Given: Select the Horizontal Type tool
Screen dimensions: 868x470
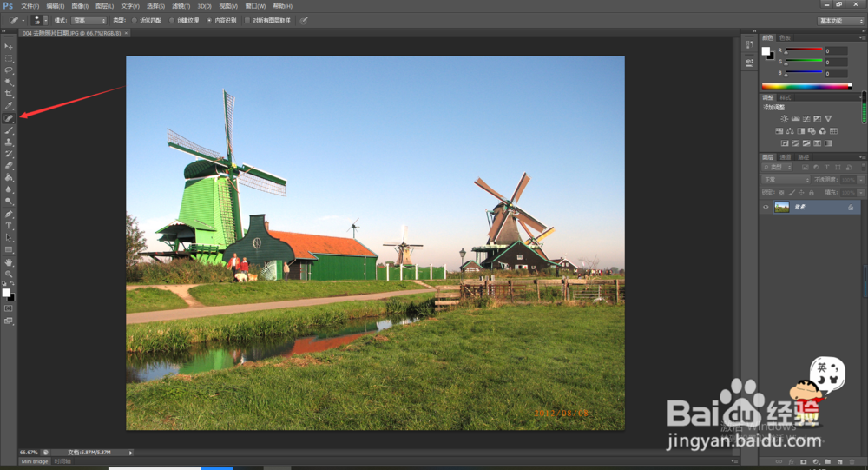Looking at the screenshot, I should (9, 226).
